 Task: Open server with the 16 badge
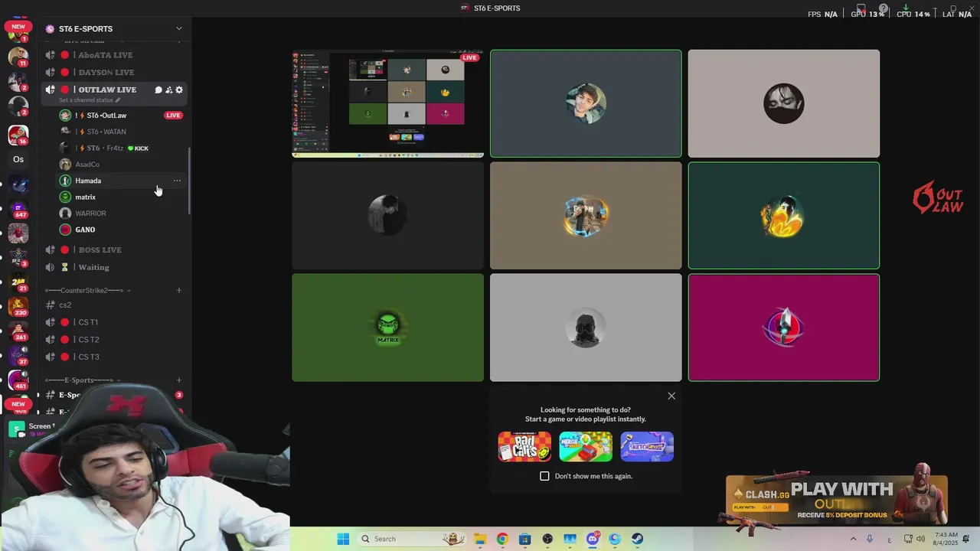(x=18, y=135)
